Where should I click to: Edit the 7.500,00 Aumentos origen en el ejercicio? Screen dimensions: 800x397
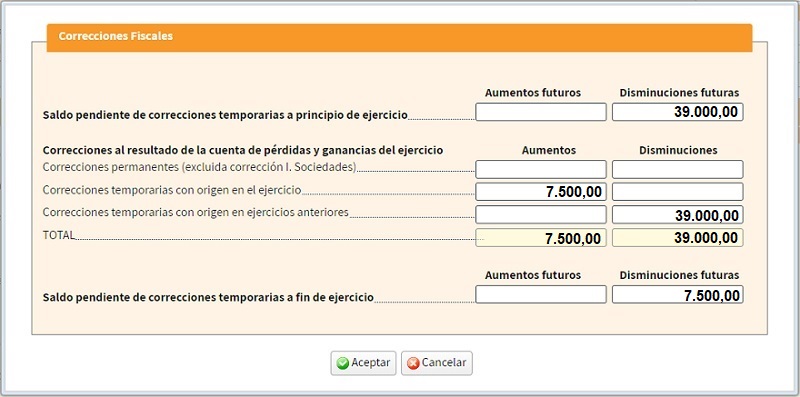pos(541,192)
